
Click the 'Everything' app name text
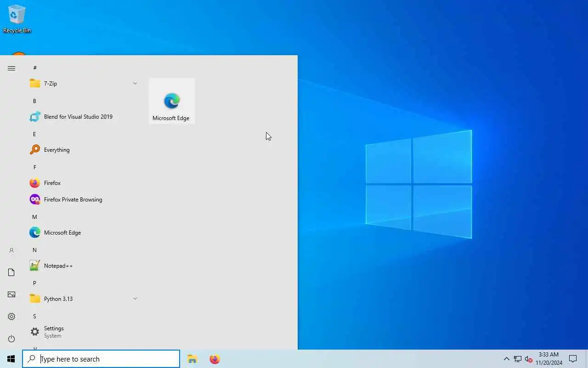[x=57, y=150]
